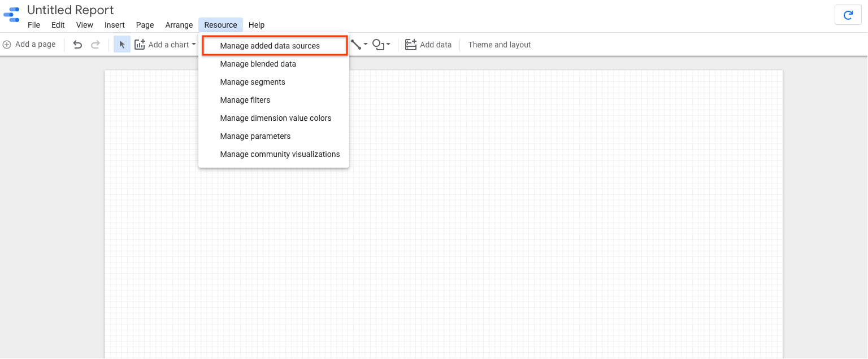Activate the selection mode pointer tool

pyautogui.click(x=122, y=45)
